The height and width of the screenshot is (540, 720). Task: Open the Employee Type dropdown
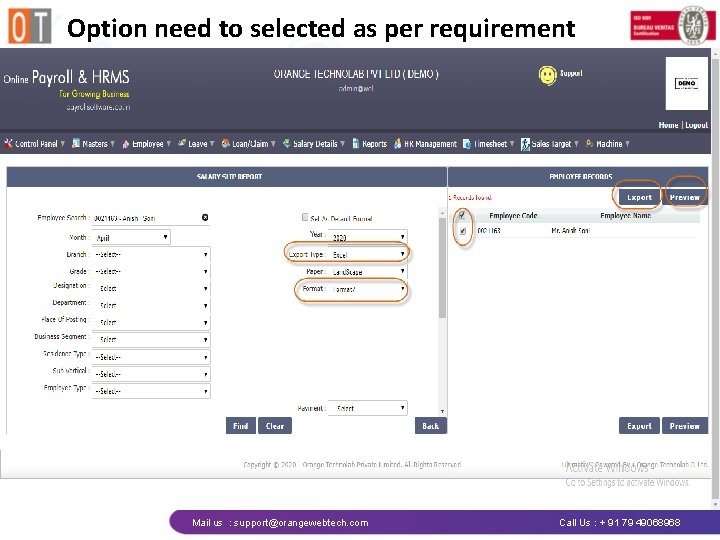151,391
